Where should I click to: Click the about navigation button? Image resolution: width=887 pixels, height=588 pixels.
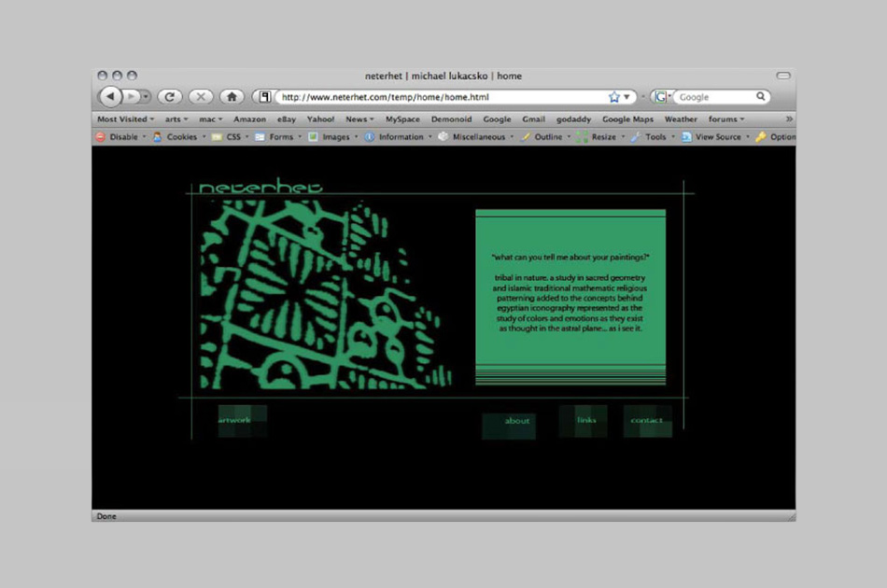[514, 422]
